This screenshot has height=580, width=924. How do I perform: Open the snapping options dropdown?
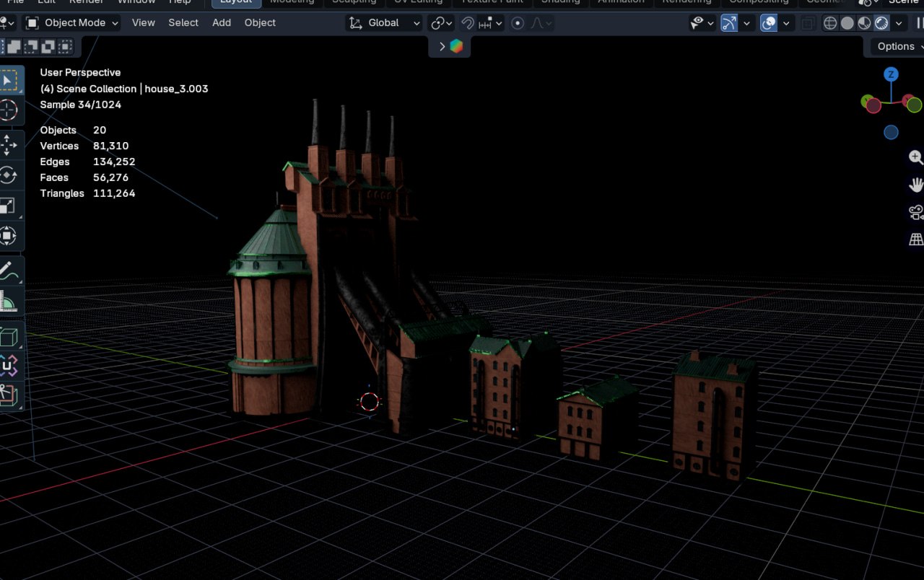[491, 23]
